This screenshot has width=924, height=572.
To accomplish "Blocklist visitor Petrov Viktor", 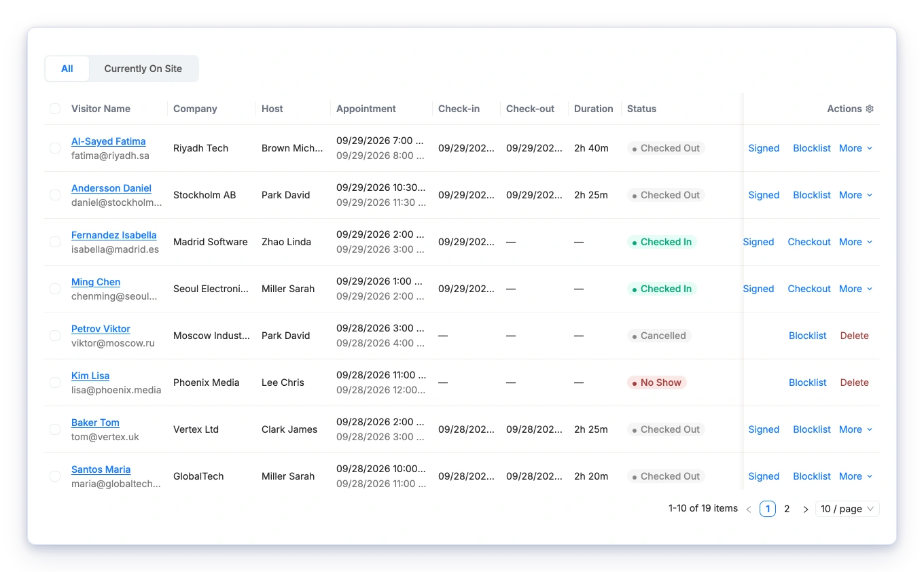I will 808,336.
